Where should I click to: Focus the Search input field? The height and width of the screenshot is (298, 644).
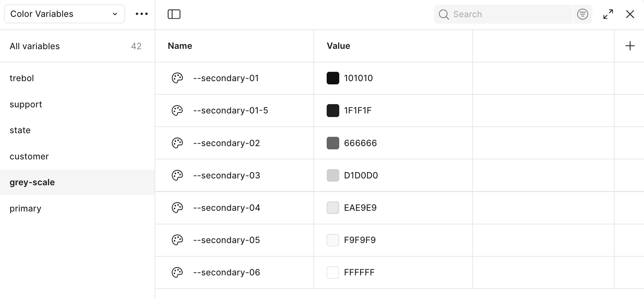coord(510,14)
